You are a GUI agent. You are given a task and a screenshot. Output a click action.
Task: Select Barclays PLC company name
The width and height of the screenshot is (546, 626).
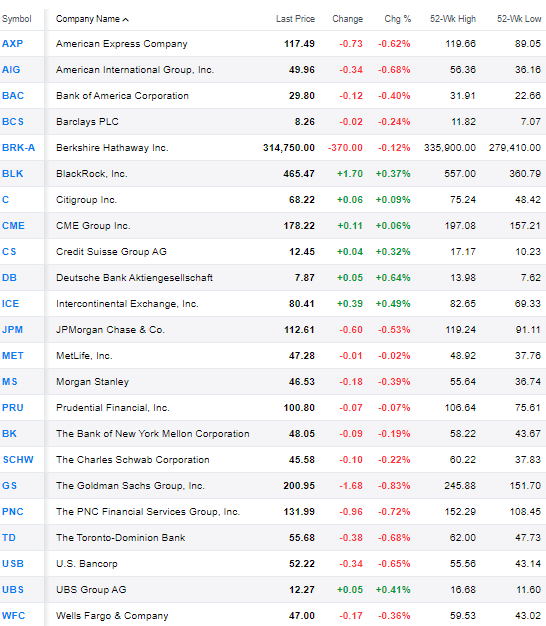tap(87, 121)
